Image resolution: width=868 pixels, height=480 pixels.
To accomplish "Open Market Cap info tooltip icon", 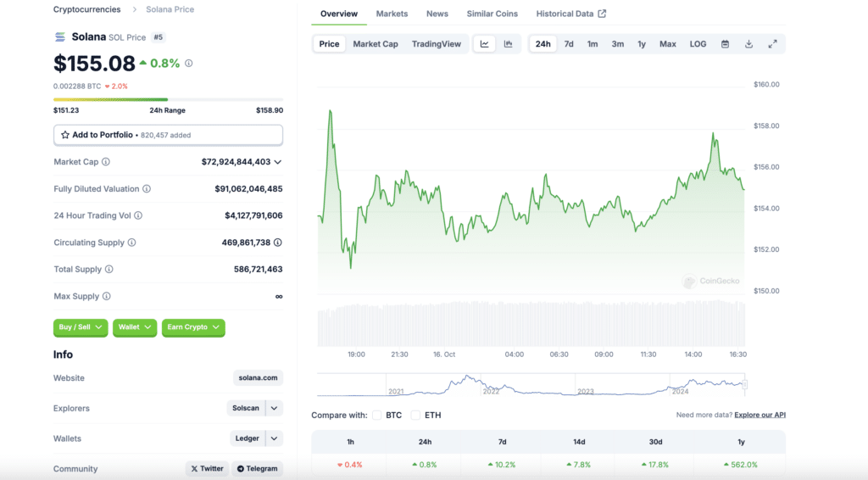I will tap(106, 162).
